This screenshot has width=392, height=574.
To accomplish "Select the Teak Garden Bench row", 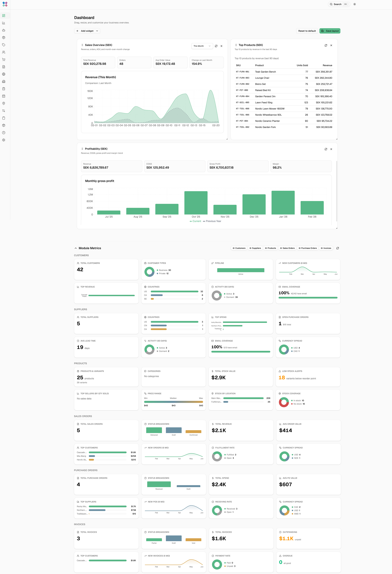I will (284, 72).
